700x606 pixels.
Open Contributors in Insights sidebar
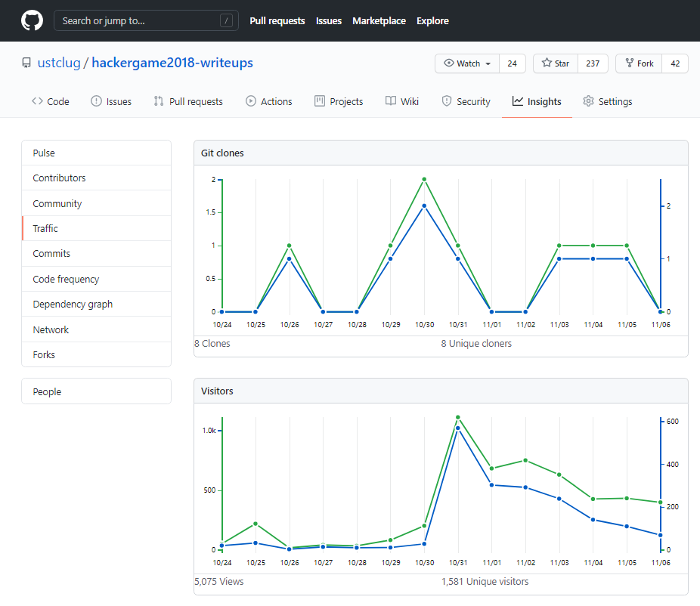coord(97,178)
